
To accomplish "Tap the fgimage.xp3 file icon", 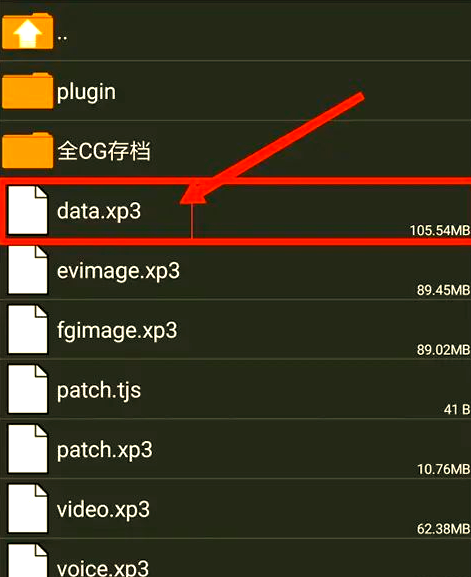I will tap(28, 329).
